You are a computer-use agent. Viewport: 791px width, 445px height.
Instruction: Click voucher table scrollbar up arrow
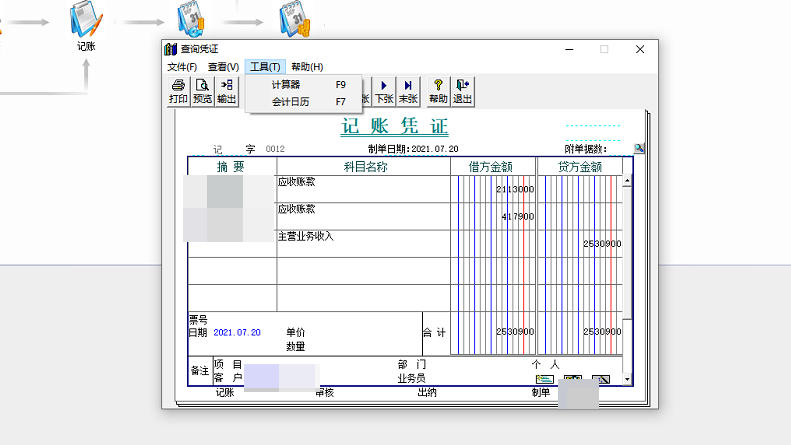(627, 181)
